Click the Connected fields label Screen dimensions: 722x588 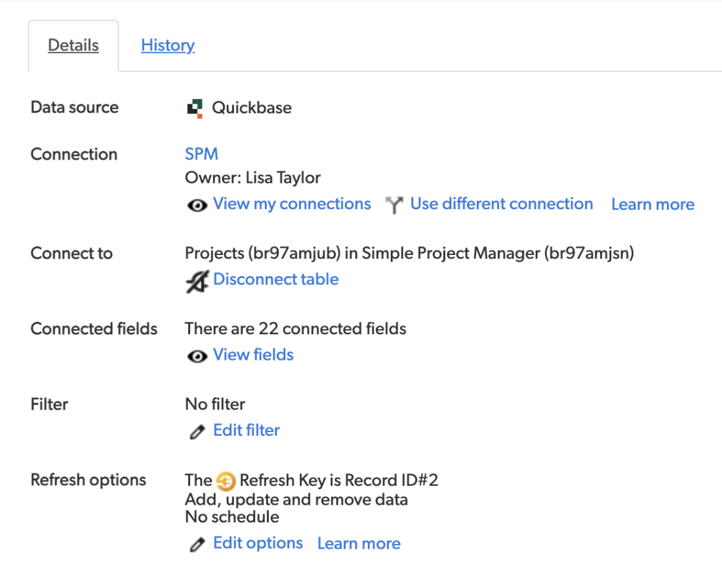click(94, 329)
